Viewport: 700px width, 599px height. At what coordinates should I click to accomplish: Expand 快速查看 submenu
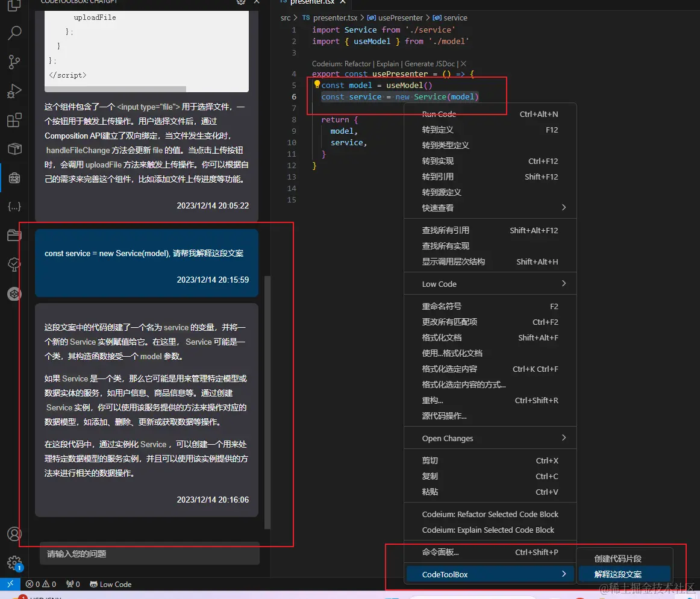(x=490, y=208)
